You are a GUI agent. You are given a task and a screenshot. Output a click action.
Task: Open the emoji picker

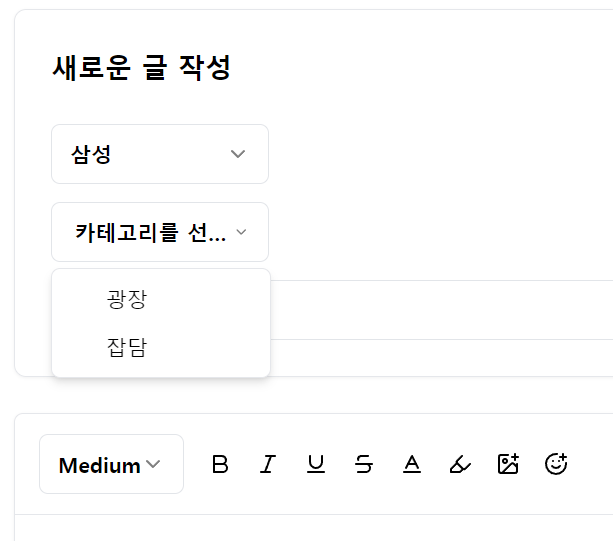(x=556, y=464)
